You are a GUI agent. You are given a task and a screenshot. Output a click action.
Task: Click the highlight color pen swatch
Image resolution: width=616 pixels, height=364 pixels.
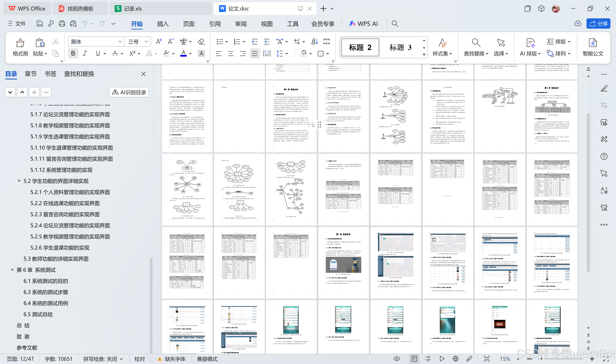166,53
